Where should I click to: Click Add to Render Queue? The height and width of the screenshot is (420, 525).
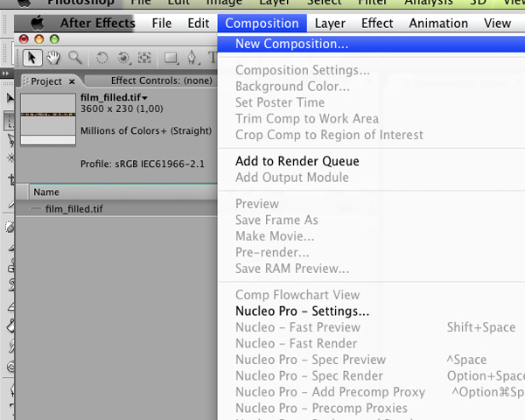297,161
